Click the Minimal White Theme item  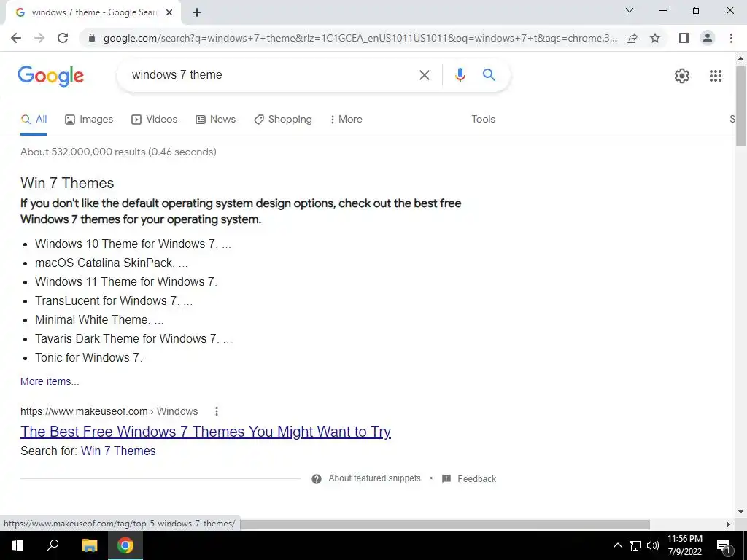tap(99, 319)
